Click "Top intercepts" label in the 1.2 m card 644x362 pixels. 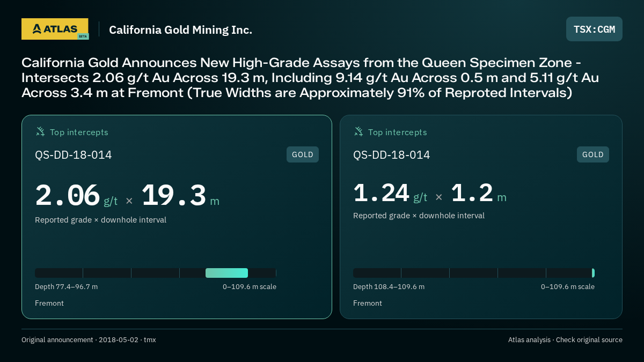pyautogui.click(x=397, y=132)
